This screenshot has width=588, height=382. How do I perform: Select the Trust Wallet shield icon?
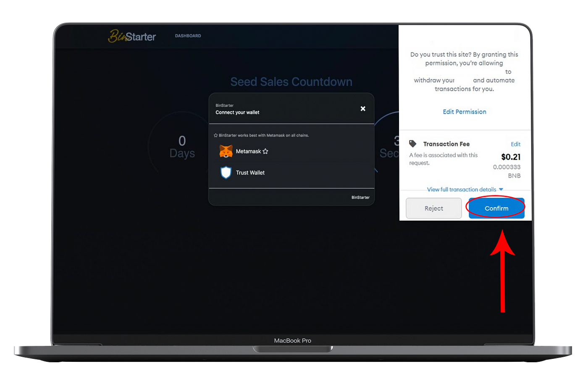(x=226, y=173)
